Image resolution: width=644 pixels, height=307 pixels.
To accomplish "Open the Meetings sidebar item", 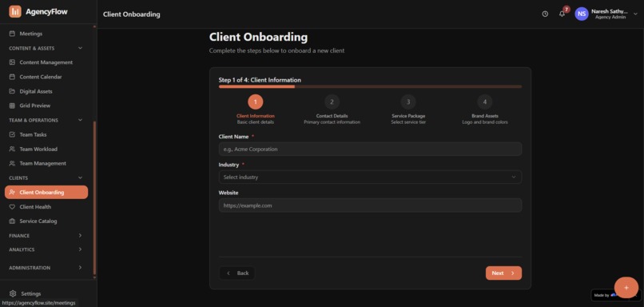I will pos(46,34).
